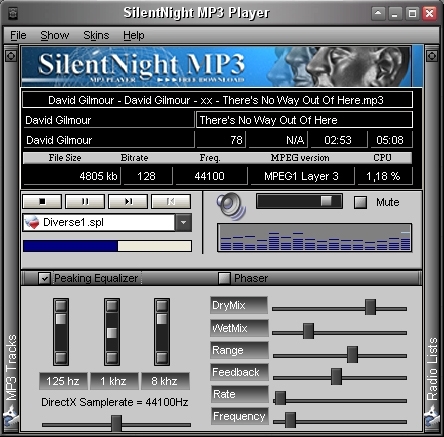Click the Rate label button
Screen dimensions: 444x437
(239, 394)
